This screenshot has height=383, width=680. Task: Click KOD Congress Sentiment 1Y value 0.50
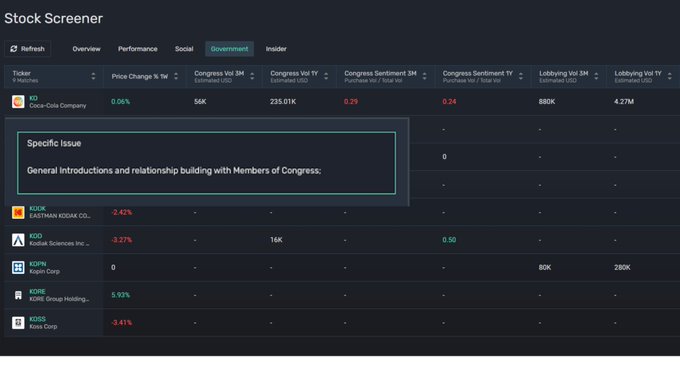pos(449,240)
